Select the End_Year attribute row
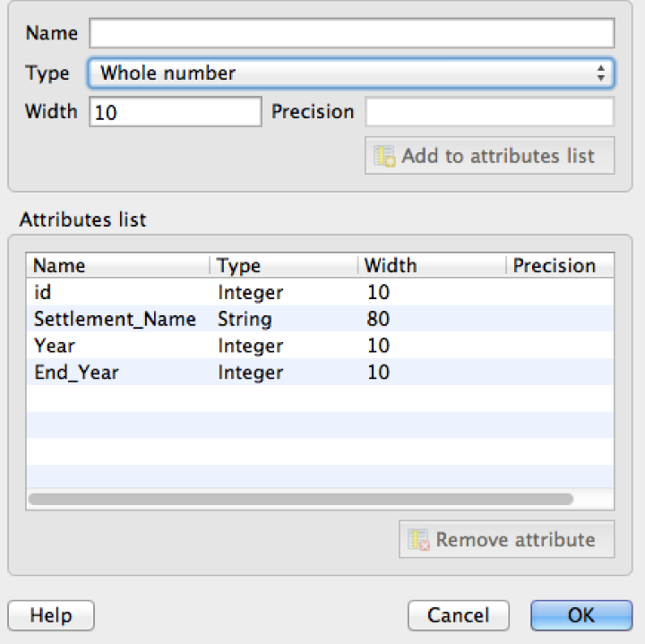The width and height of the screenshot is (645, 644). coord(320,373)
